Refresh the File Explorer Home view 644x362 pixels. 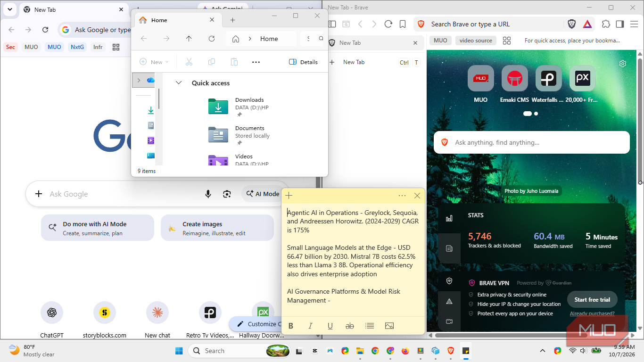click(212, 39)
